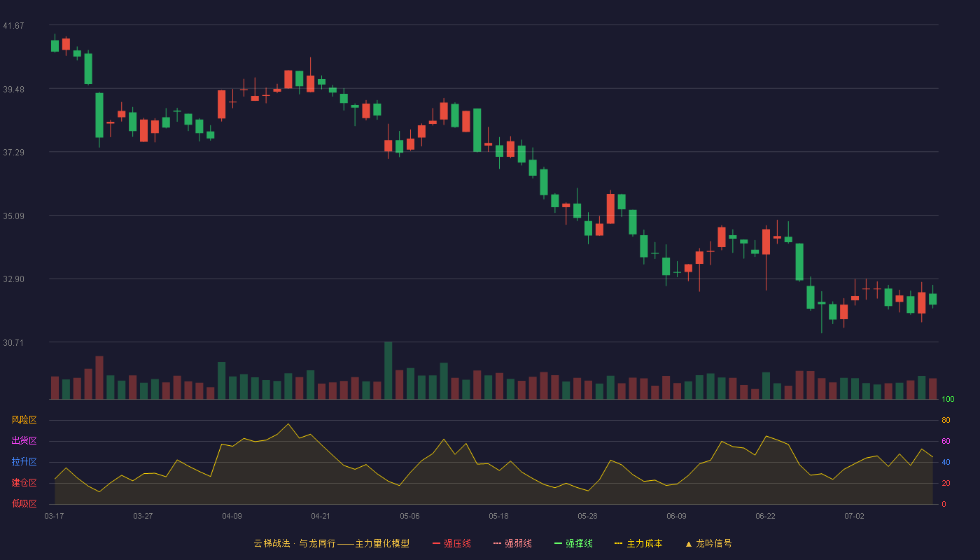Click the 30.71 price axis label
Image resolution: width=980 pixels, height=560 pixels.
tap(13, 342)
